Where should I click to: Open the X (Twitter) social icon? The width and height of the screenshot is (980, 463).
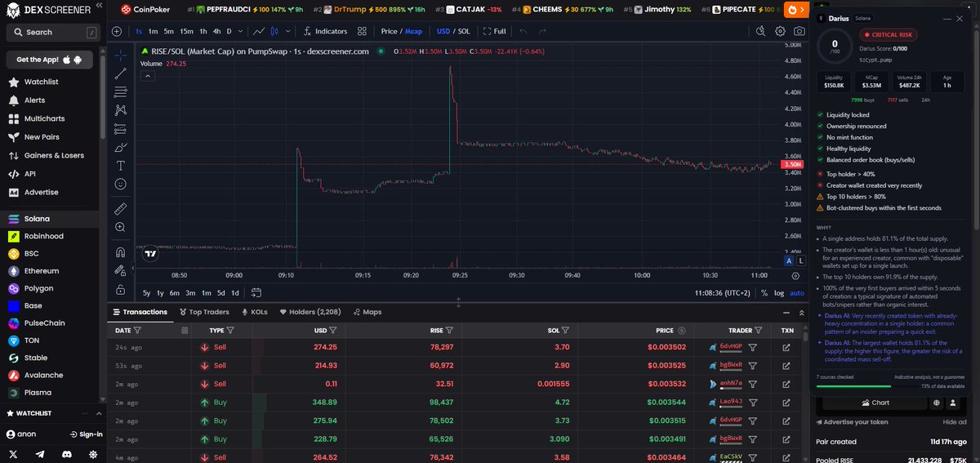(x=14, y=453)
